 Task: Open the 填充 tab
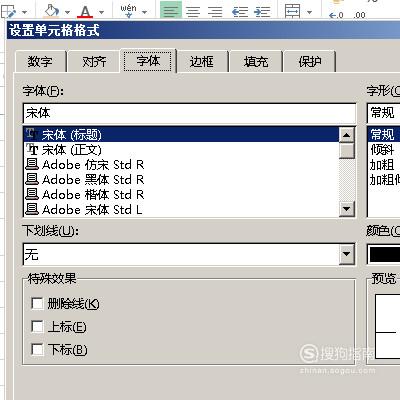tap(256, 61)
